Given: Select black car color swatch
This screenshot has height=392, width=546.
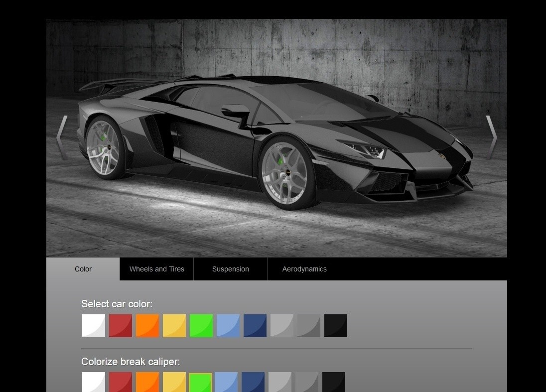Looking at the screenshot, I should point(336,326).
